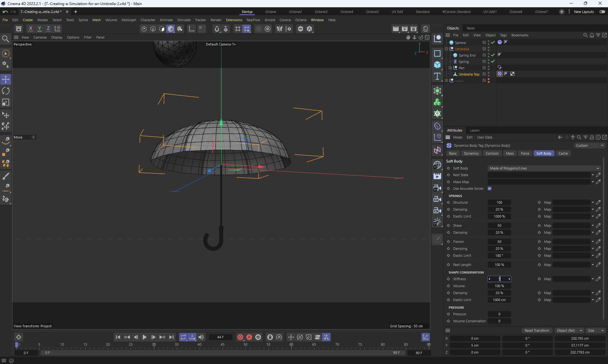Toggle the New Layouts switch

coord(602,12)
